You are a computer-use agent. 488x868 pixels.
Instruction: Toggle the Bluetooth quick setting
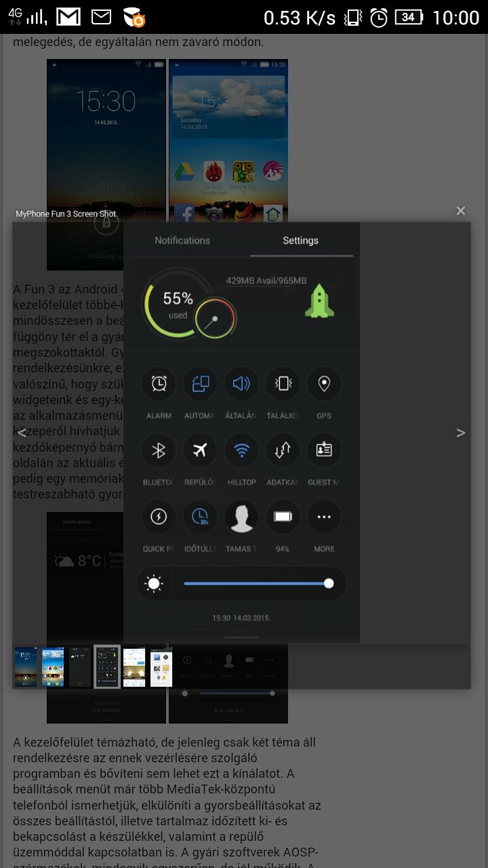click(159, 450)
